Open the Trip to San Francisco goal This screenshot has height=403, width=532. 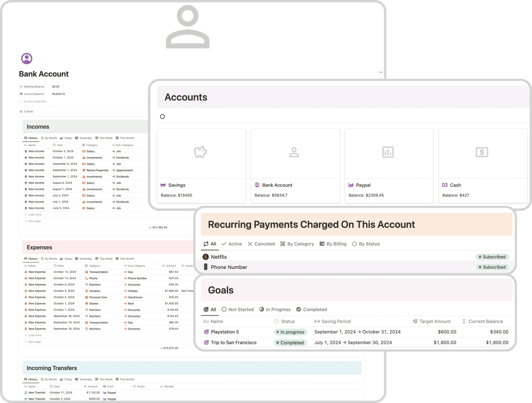tap(233, 342)
